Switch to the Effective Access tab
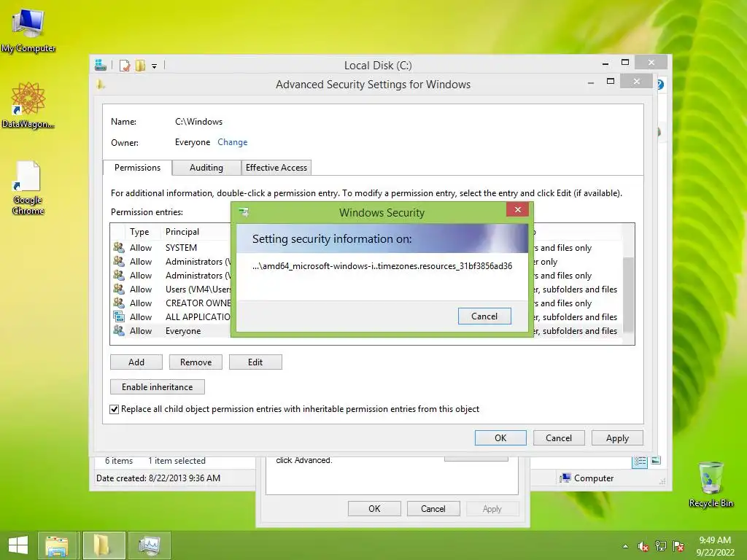The image size is (747, 560). (x=276, y=168)
